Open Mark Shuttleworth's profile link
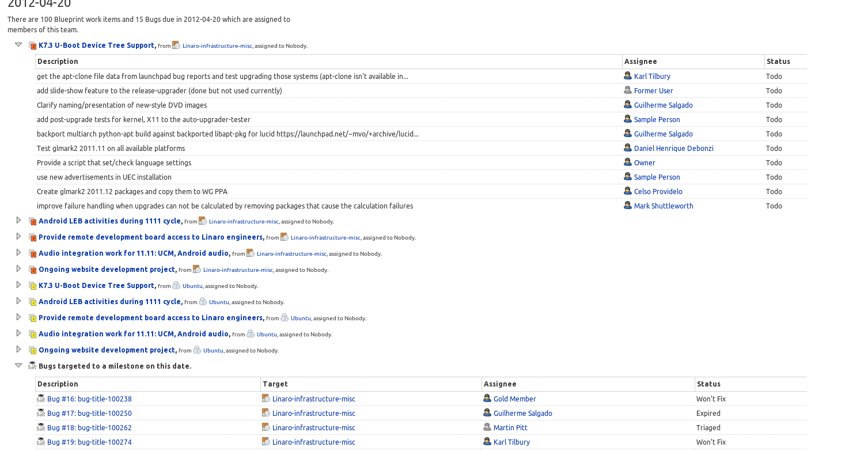 click(x=663, y=206)
